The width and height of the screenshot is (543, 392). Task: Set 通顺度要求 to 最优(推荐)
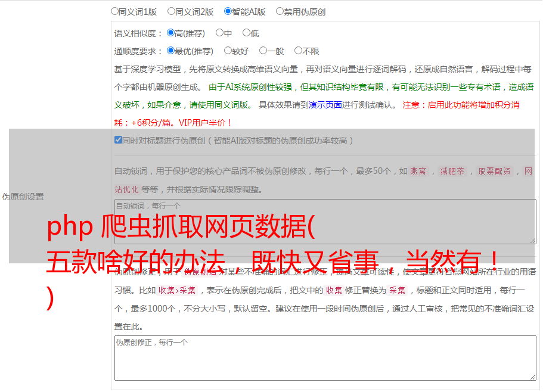pos(170,51)
